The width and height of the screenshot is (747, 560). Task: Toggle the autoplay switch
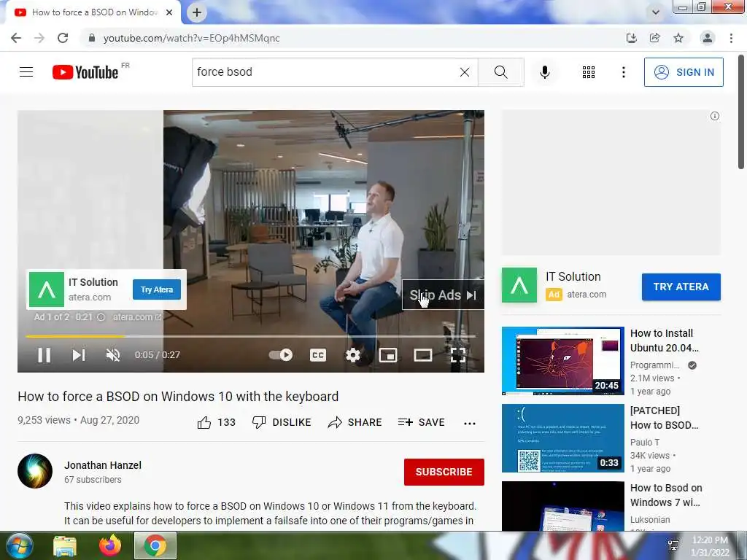[281, 355]
